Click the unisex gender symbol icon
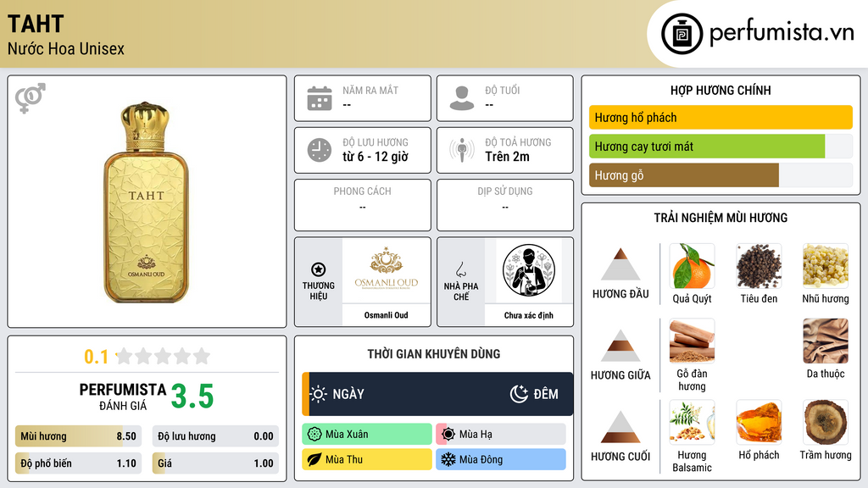The width and height of the screenshot is (868, 488). (31, 98)
